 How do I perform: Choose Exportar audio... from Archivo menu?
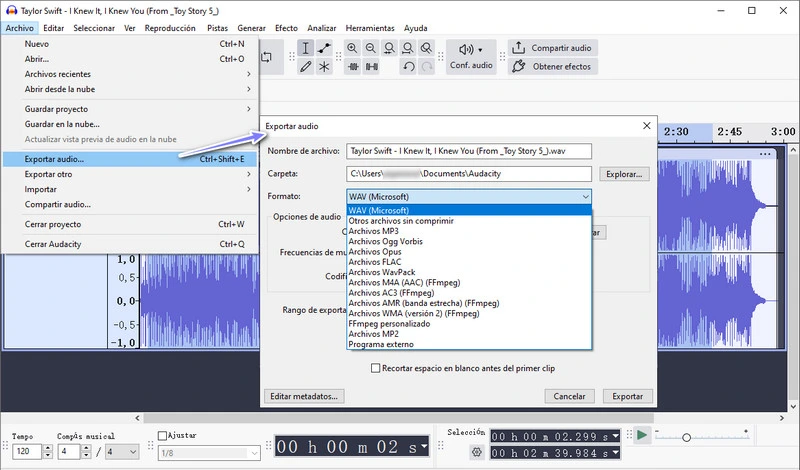[x=130, y=159]
